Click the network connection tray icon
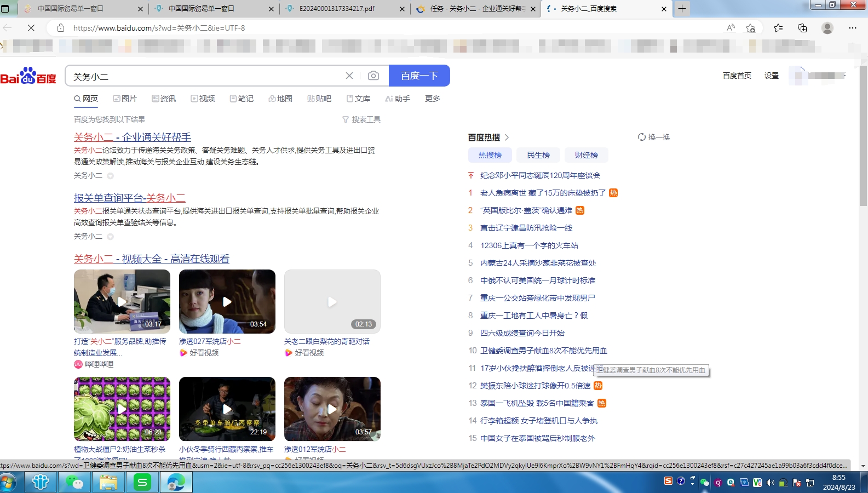Viewport: 868px width, 493px height. pos(810,483)
